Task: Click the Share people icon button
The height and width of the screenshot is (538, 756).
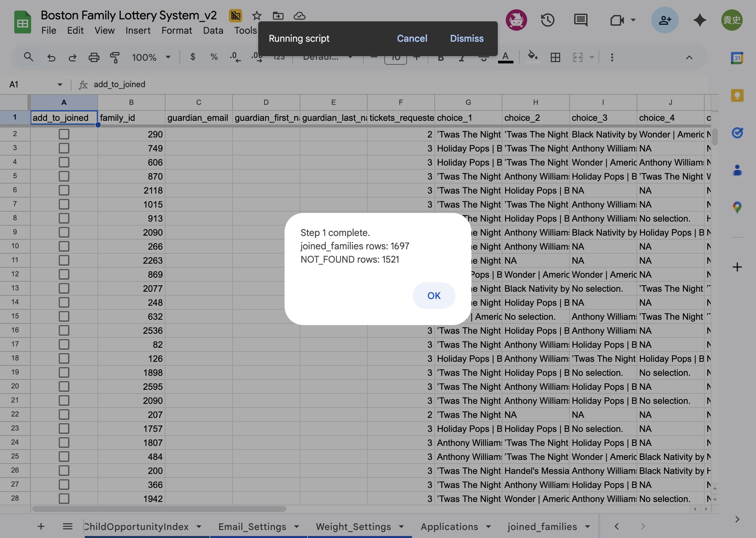Action: point(665,20)
